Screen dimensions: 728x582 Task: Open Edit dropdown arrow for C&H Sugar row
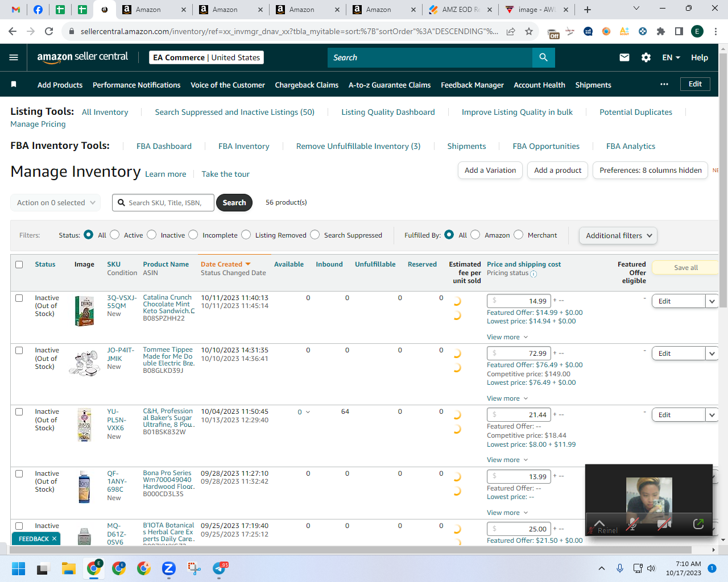712,415
